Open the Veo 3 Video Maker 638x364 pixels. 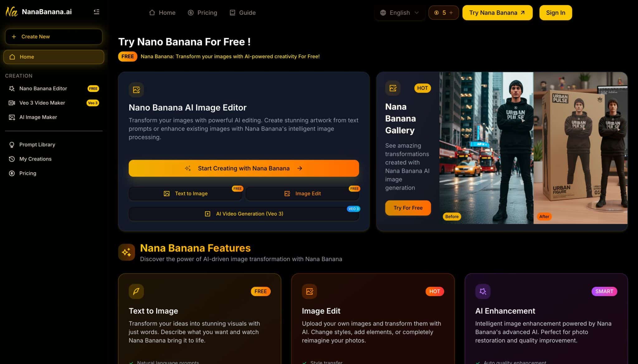coord(42,103)
